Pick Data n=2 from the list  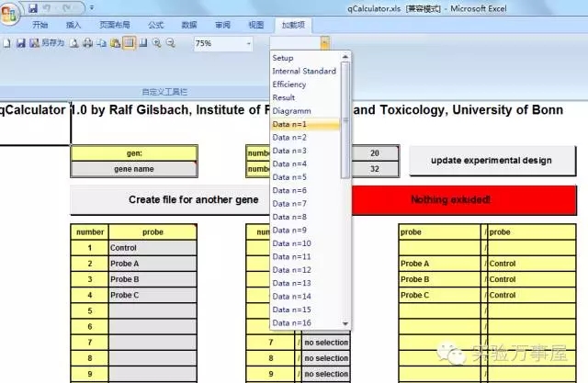coord(305,138)
